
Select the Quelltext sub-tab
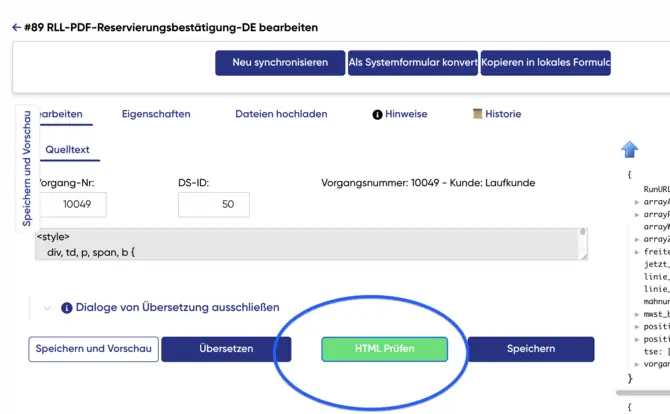point(67,150)
